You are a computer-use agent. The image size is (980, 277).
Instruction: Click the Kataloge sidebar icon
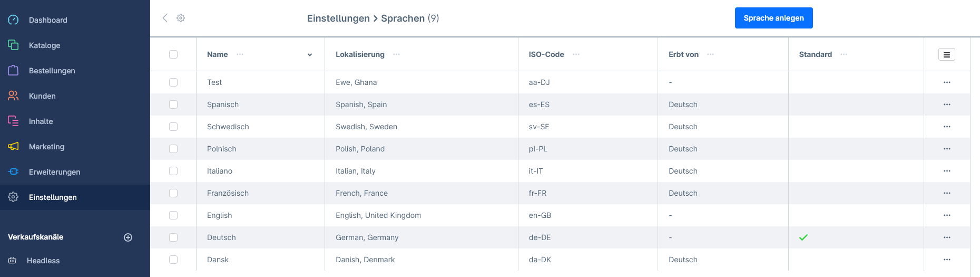pyautogui.click(x=13, y=45)
